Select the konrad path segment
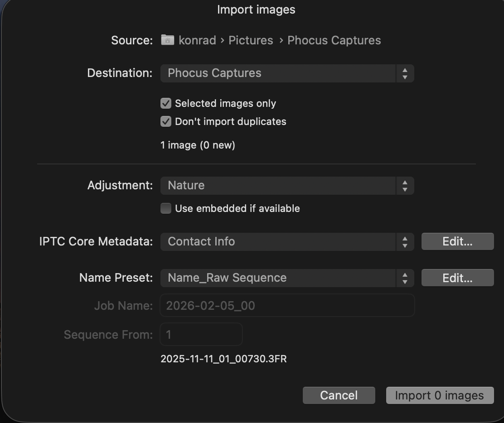This screenshot has width=504, height=423. pyautogui.click(x=197, y=40)
